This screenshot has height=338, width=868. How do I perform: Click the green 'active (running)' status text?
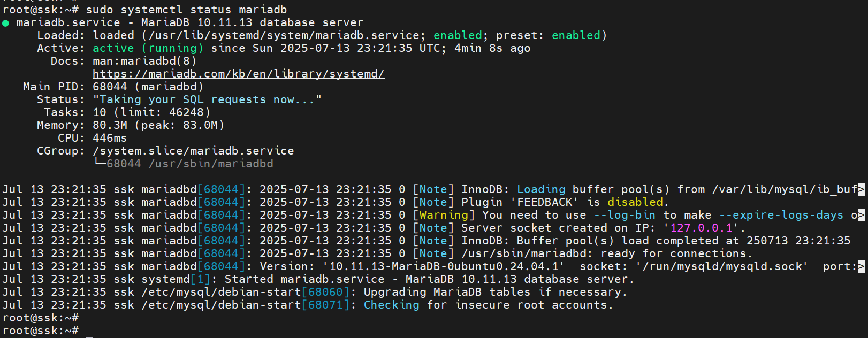(x=148, y=48)
